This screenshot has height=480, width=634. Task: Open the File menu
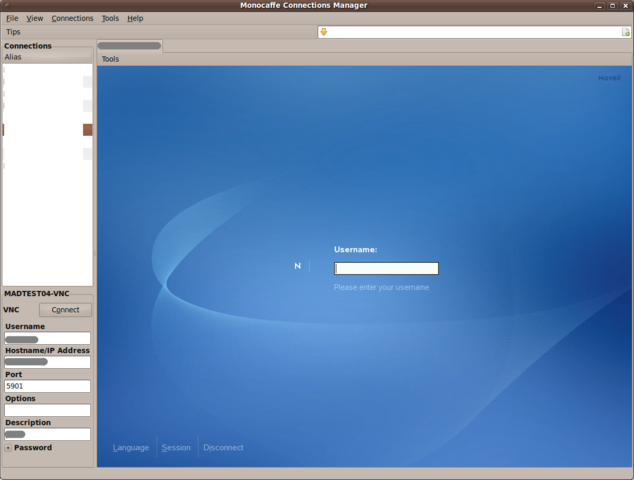(x=12, y=18)
